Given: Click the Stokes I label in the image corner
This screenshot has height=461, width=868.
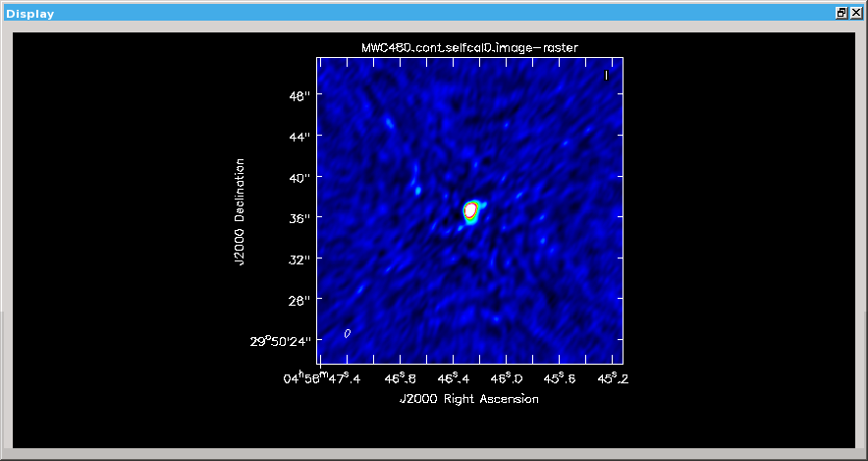Looking at the screenshot, I should [x=607, y=75].
